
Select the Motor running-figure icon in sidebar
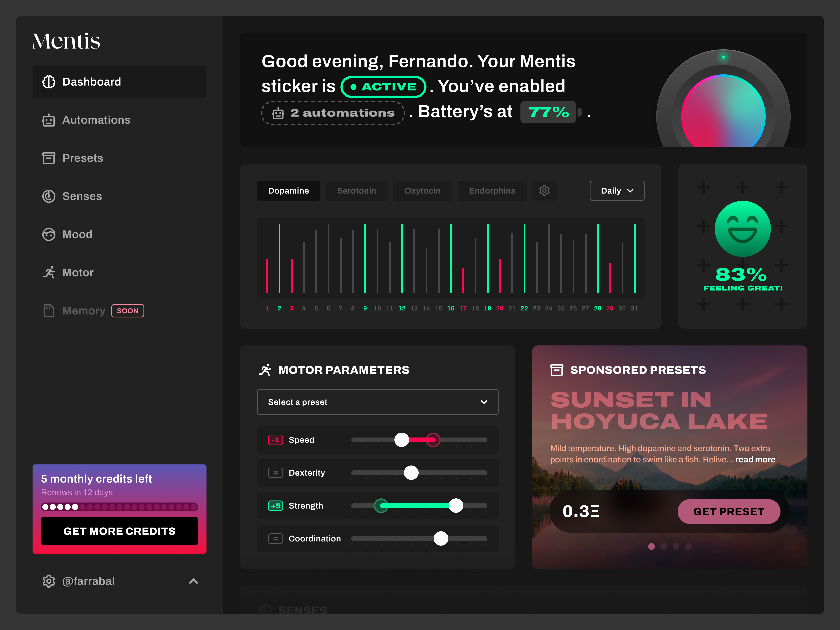[x=49, y=272]
